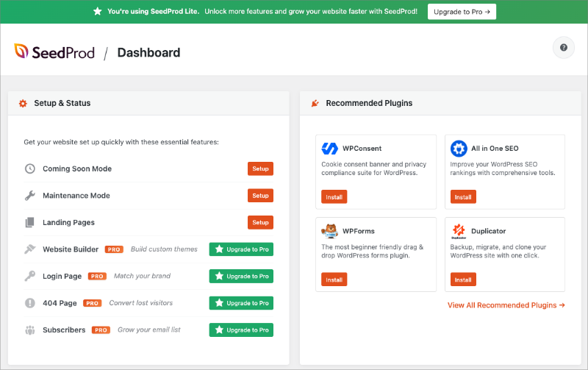588x370 pixels.
Task: Click the WPForms mascot logo
Action: coord(329,231)
